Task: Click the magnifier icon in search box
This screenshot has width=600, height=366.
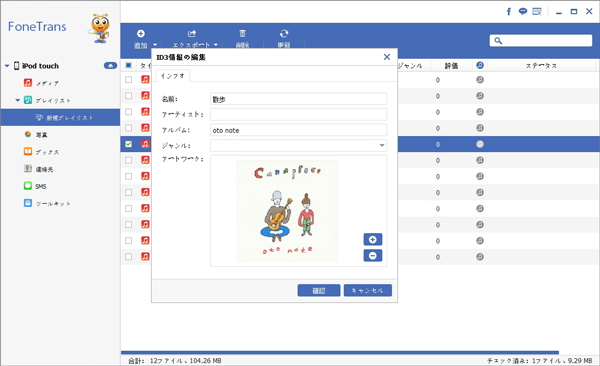Action: coord(498,41)
